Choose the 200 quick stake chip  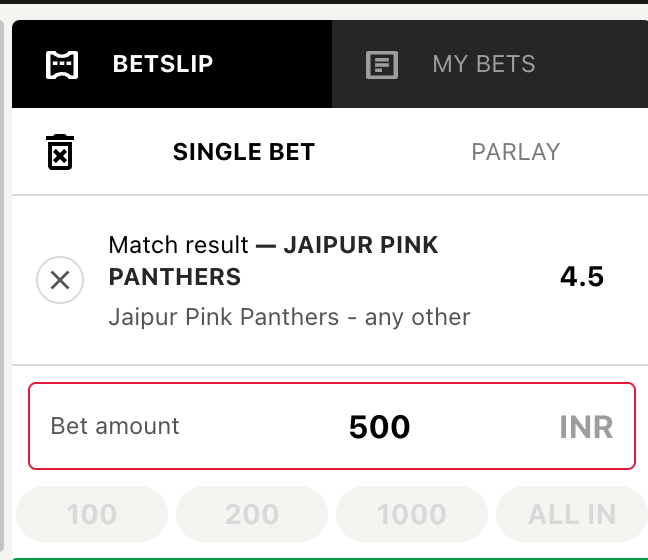click(x=252, y=514)
